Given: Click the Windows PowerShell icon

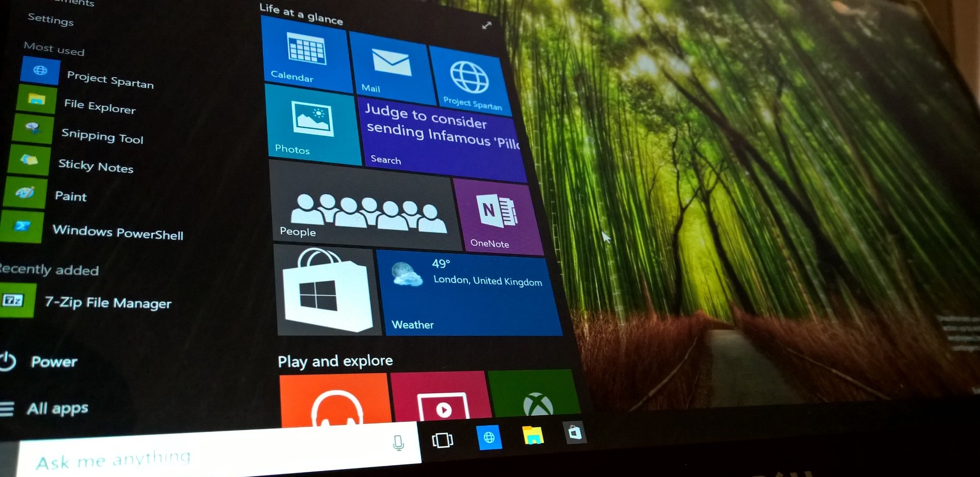Looking at the screenshot, I should tap(21, 226).
